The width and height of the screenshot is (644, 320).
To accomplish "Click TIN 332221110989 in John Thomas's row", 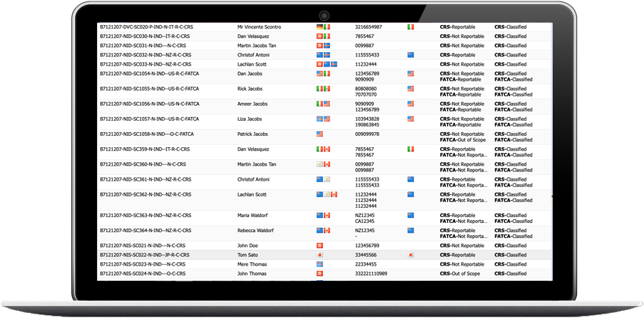I will (x=371, y=274).
